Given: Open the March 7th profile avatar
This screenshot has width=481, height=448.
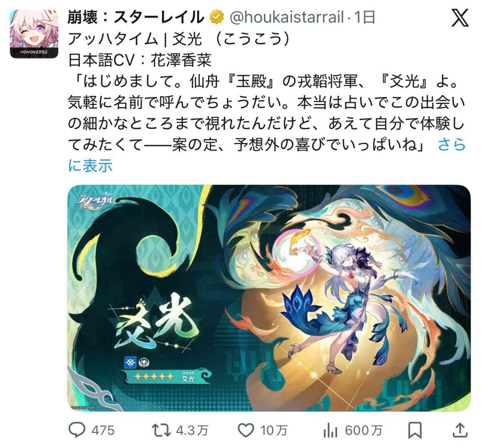Looking at the screenshot, I should [34, 33].
